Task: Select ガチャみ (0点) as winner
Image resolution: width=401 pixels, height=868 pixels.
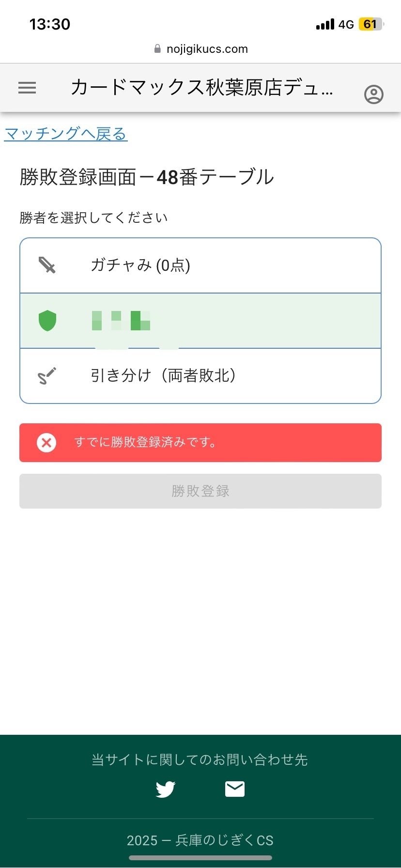Action: (200, 265)
